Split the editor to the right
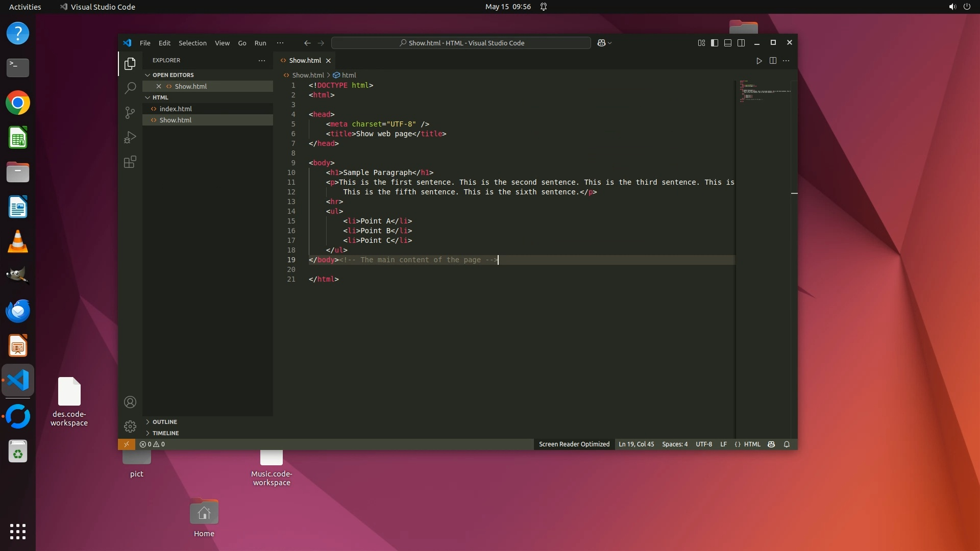Image resolution: width=980 pixels, height=551 pixels. click(773, 61)
